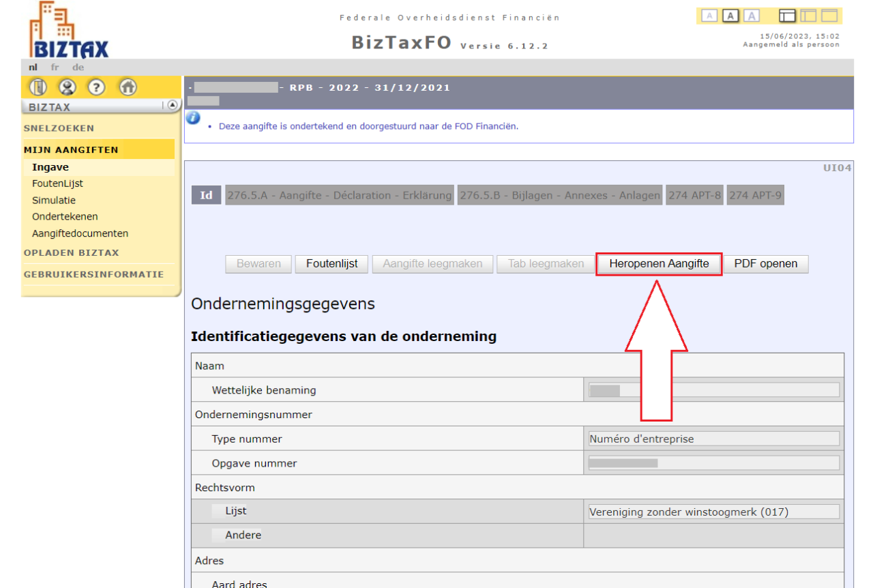
Task: Click the 'Type nummer' label
Action: pos(247,439)
